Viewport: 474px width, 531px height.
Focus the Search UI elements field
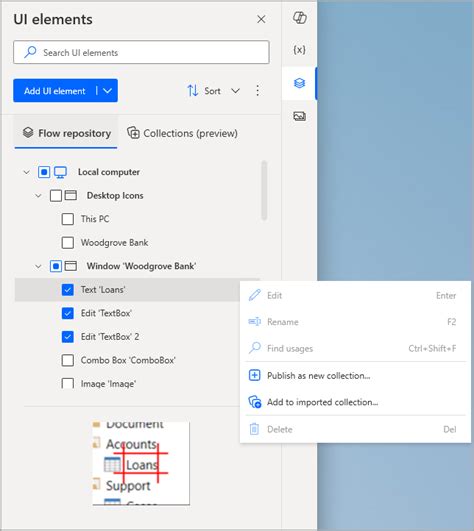[141, 52]
